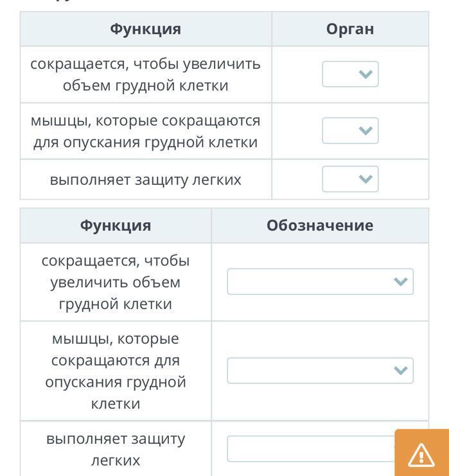Click мышцы для опускания text in Обозначение table

[116, 371]
